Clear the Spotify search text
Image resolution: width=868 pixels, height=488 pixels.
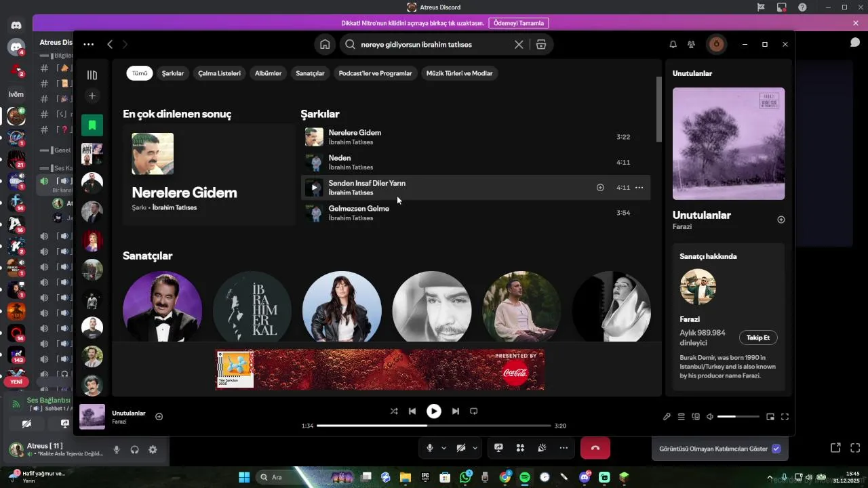pos(519,44)
